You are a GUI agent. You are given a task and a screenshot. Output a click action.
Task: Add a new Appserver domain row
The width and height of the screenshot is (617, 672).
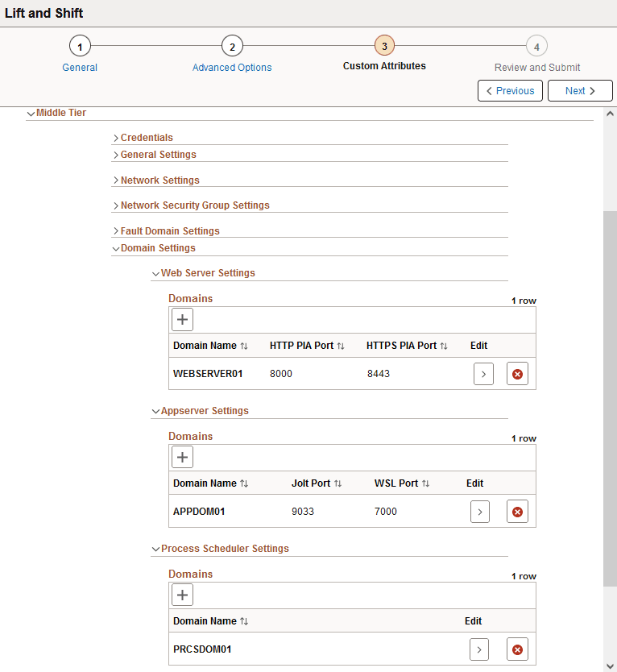tap(182, 458)
